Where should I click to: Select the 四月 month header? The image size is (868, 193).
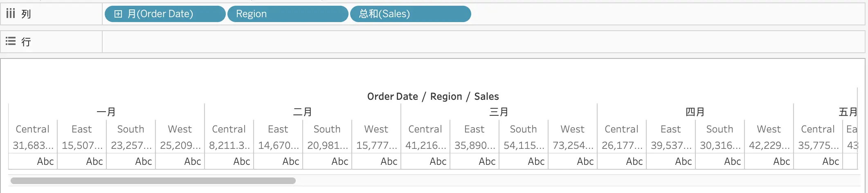pos(695,112)
